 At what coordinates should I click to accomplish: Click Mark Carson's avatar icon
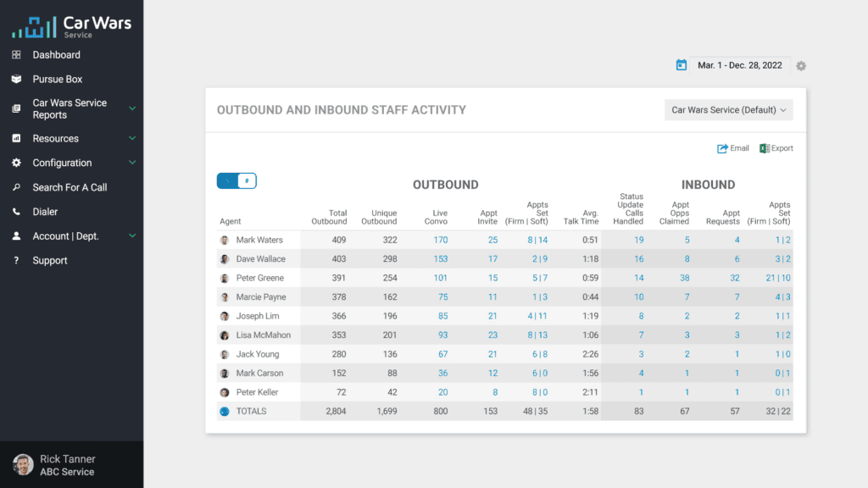point(224,374)
